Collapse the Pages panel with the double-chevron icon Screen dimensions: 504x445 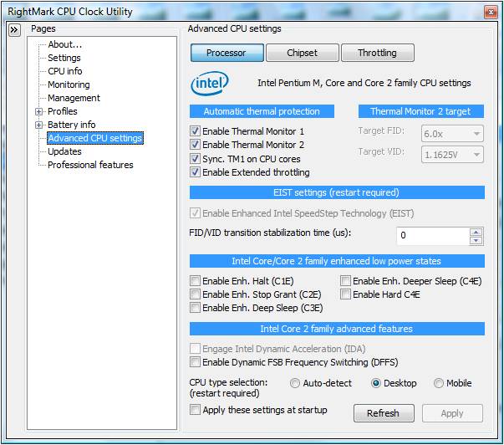pyautogui.click(x=14, y=30)
